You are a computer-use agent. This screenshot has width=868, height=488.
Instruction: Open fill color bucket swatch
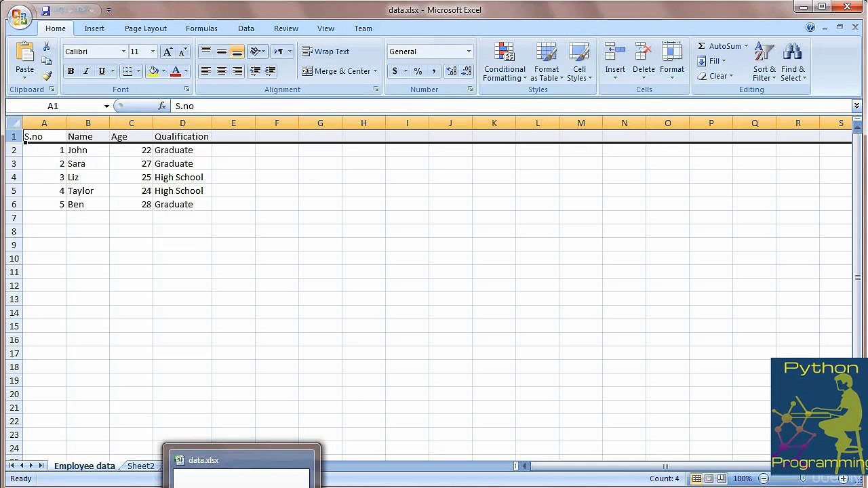[x=153, y=71]
